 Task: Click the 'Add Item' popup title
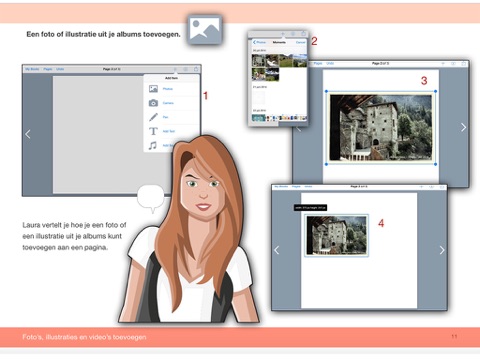click(171, 78)
